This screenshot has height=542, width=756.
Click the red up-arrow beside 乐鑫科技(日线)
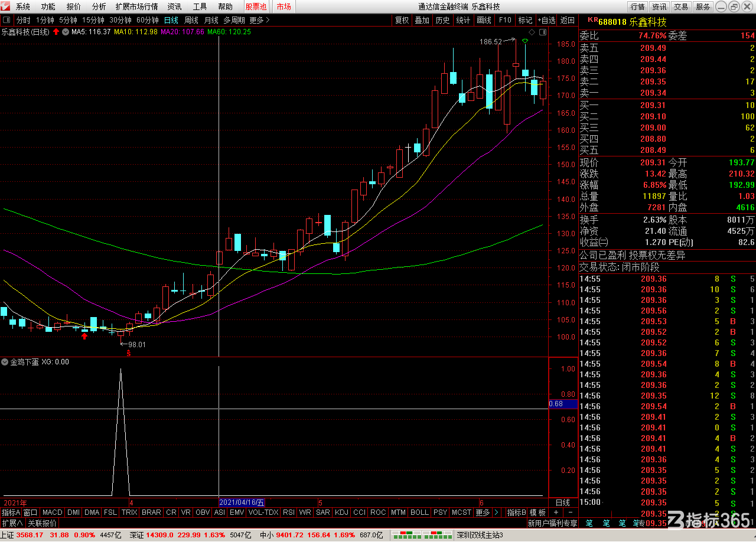pyautogui.click(x=56, y=31)
